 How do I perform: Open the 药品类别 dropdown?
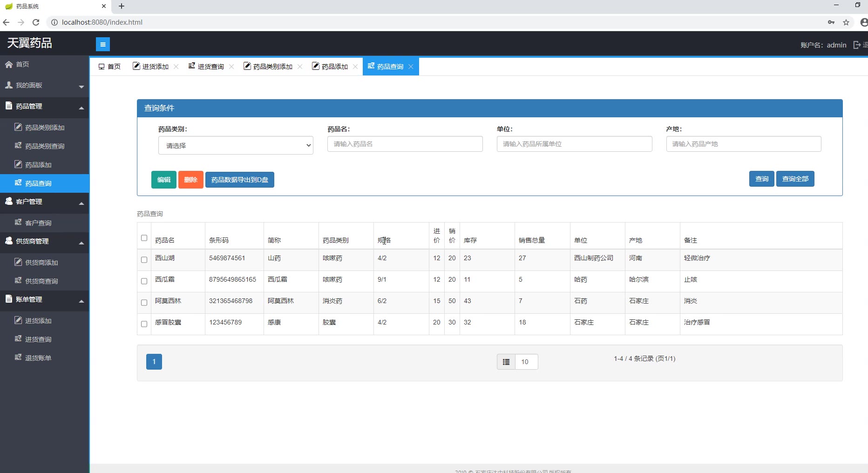[x=236, y=145]
